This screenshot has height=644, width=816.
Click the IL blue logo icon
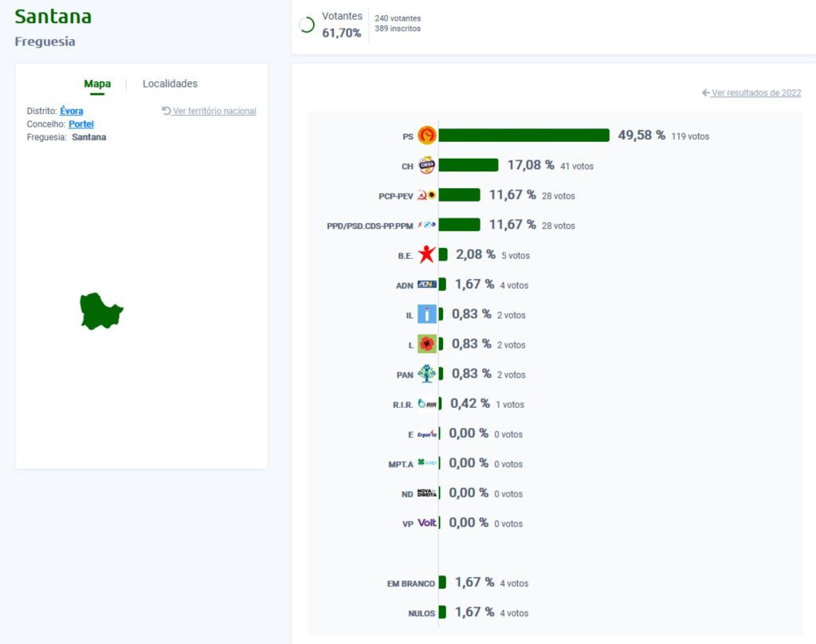point(427,314)
